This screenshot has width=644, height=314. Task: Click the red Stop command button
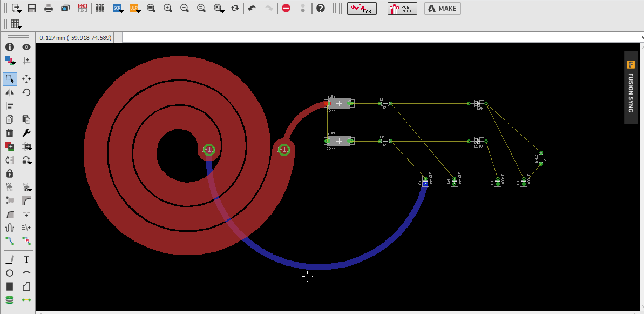click(x=286, y=8)
